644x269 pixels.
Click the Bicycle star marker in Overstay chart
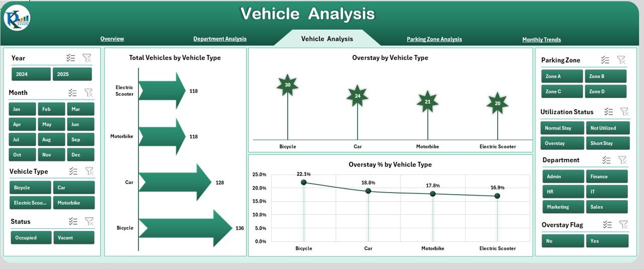[287, 85]
